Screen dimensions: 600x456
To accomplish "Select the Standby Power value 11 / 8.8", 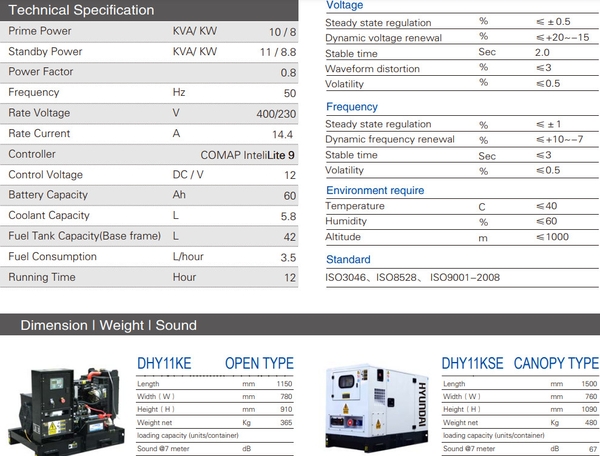I will pyautogui.click(x=278, y=52).
